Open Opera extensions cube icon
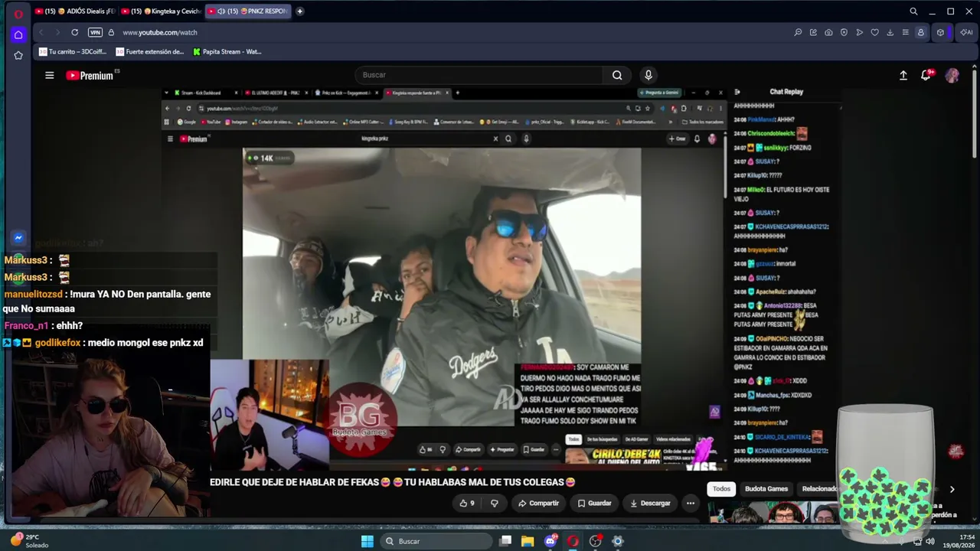The width and height of the screenshot is (980, 551). (940, 32)
